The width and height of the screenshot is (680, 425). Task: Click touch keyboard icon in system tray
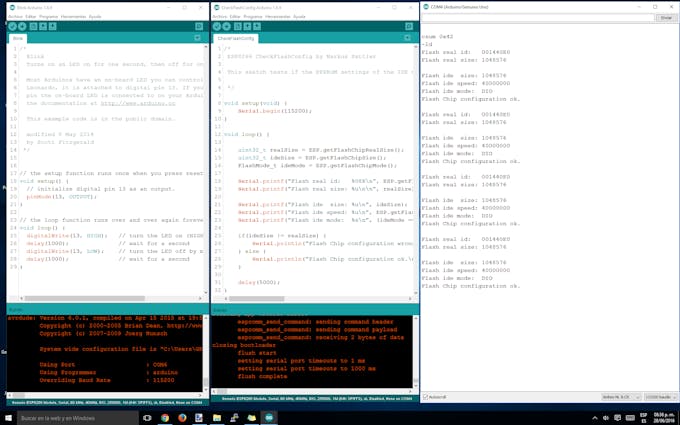coord(630,418)
